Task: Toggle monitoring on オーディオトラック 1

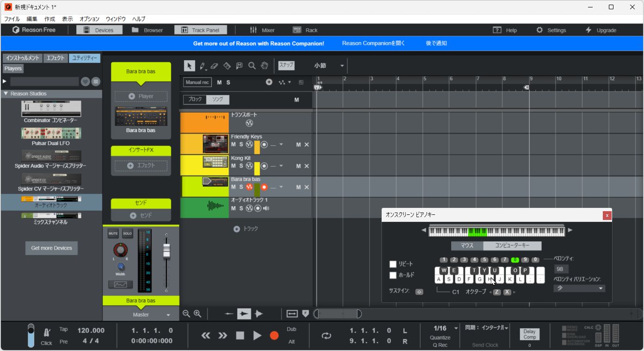Action: pos(266,208)
